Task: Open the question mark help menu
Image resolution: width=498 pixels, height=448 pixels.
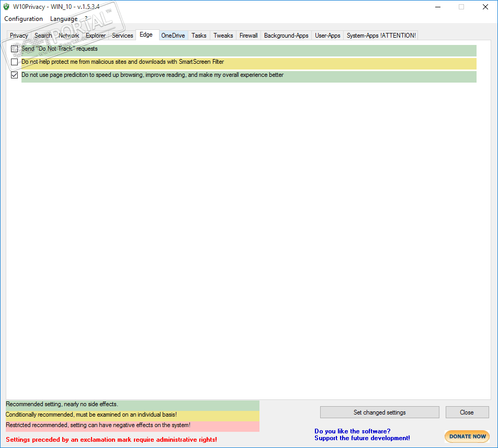Action: [86, 19]
